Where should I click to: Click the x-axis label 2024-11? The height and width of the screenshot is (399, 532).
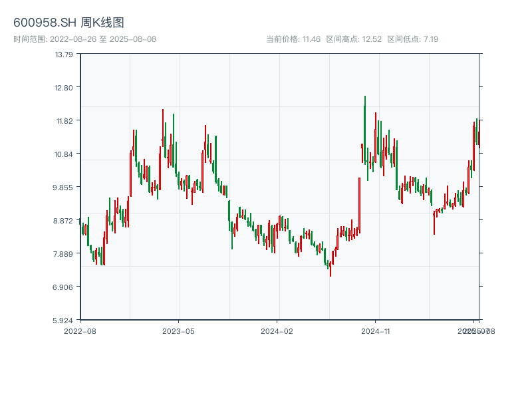[375, 331]
